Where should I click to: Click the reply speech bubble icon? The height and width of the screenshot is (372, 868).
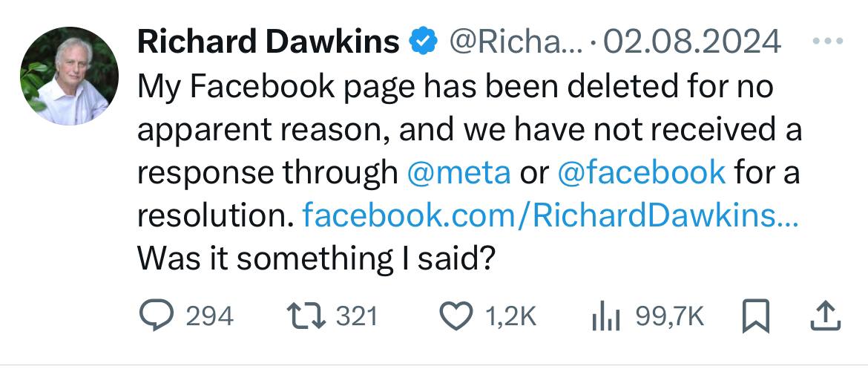[156, 316]
